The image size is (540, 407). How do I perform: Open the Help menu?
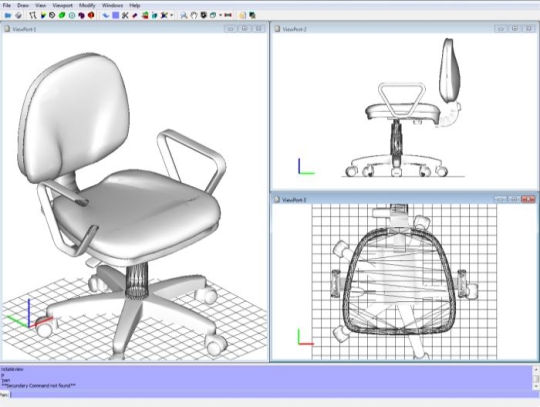pos(135,5)
